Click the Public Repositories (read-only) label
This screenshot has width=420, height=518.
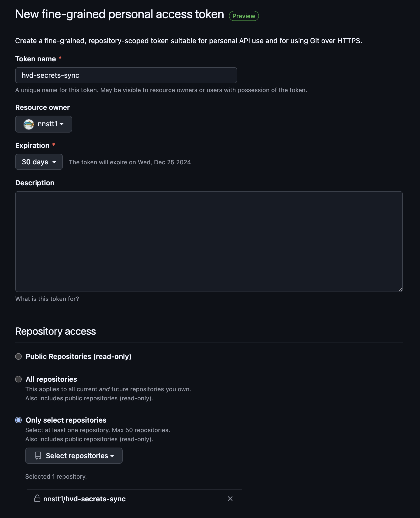(78, 356)
